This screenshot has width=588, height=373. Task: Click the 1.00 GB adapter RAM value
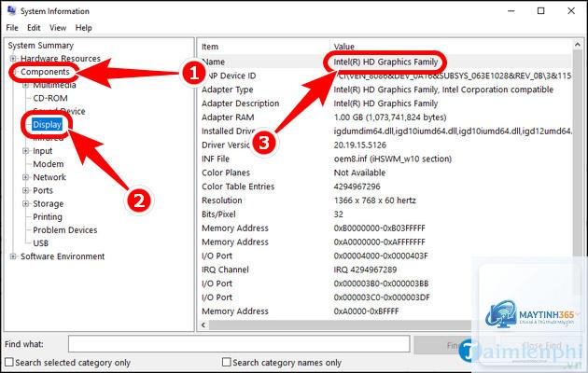390,117
